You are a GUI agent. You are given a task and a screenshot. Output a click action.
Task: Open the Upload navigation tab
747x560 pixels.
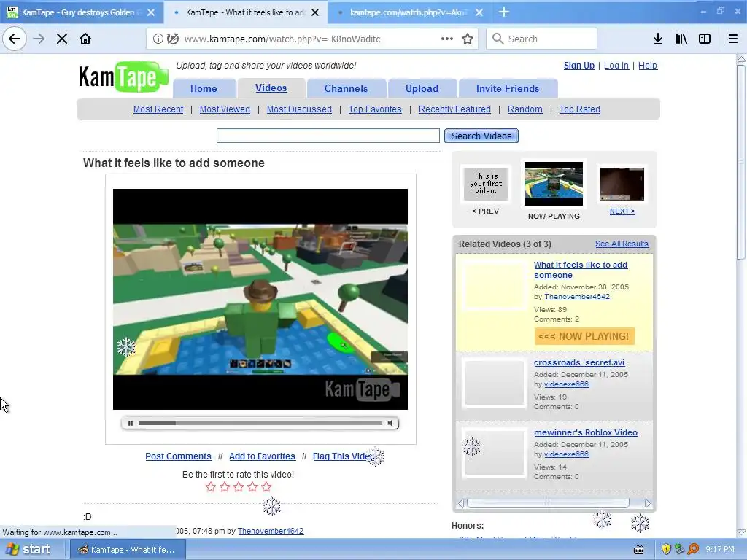[422, 88]
